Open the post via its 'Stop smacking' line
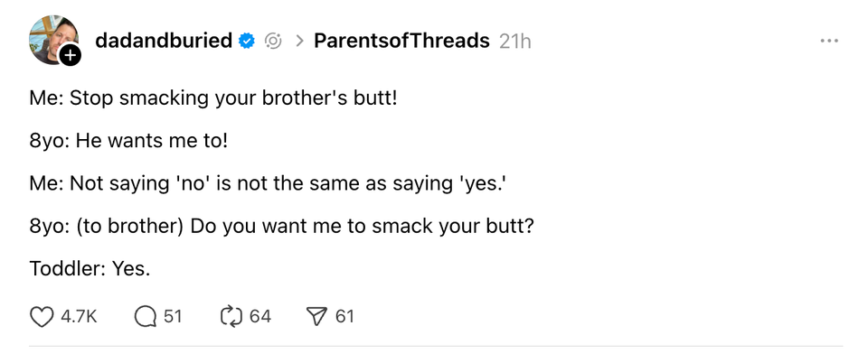Viewport: 868px width, 354px height. click(x=213, y=98)
